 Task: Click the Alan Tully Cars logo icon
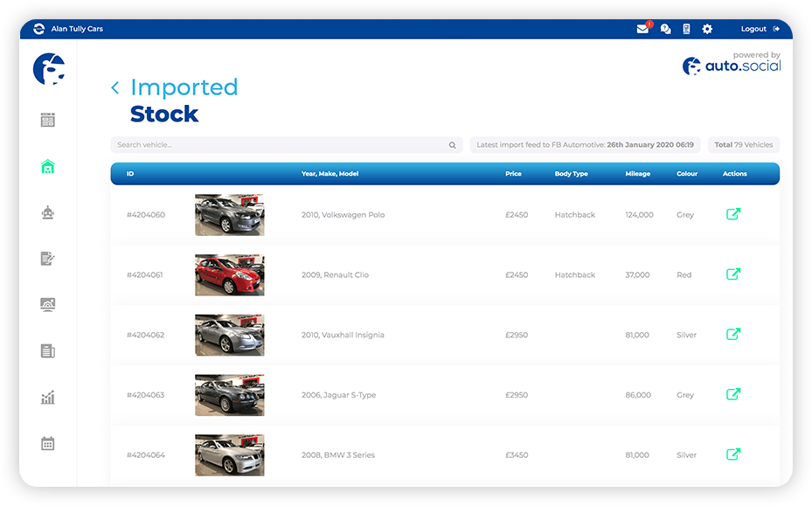click(x=38, y=29)
